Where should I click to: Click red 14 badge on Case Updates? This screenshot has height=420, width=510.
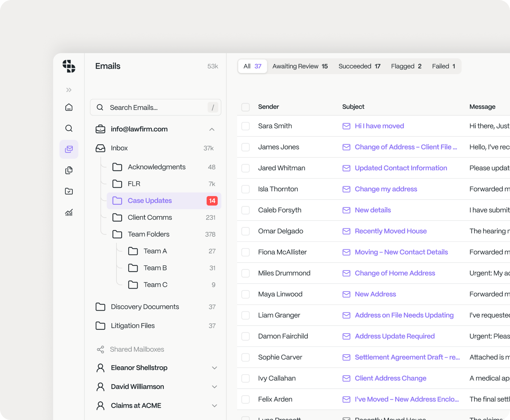(x=212, y=201)
